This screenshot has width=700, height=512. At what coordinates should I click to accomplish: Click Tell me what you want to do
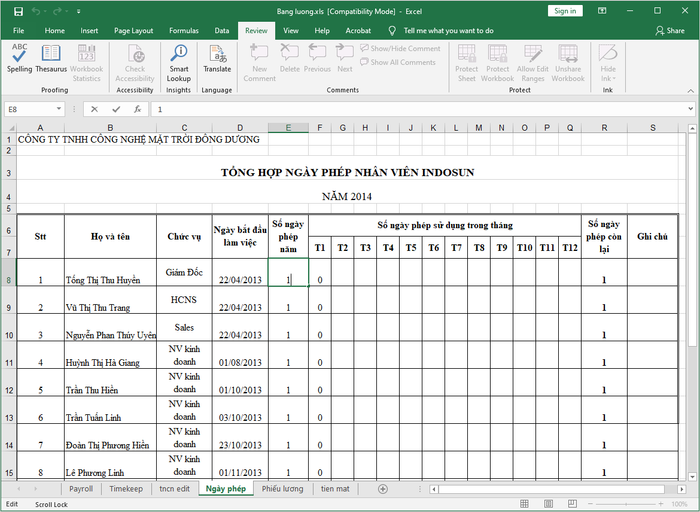(x=448, y=30)
